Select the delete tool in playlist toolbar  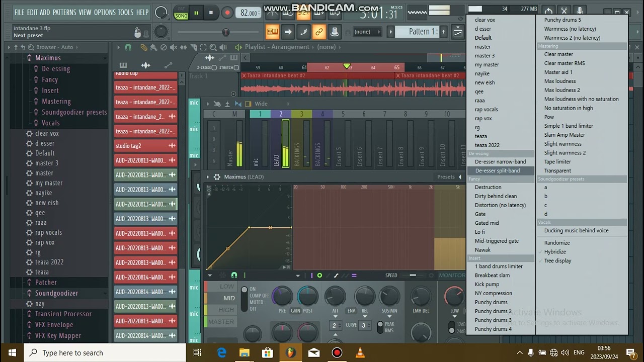[x=164, y=47]
